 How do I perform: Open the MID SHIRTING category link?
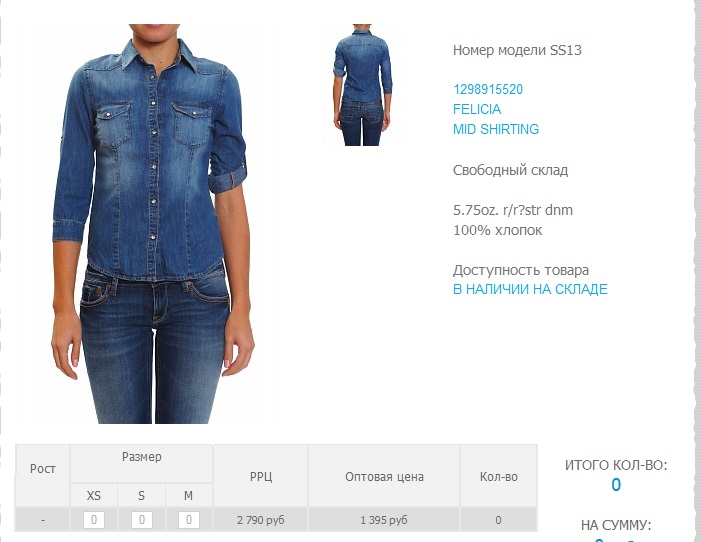click(496, 129)
